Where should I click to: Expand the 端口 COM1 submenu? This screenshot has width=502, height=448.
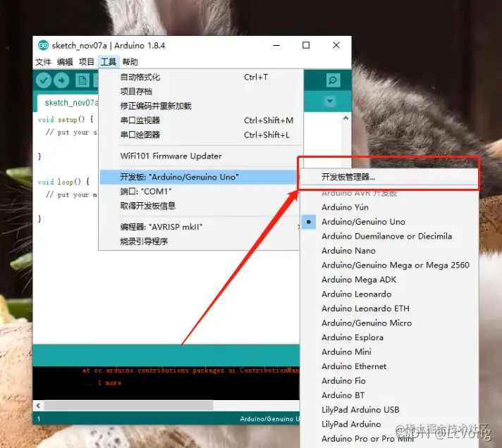(x=200, y=191)
